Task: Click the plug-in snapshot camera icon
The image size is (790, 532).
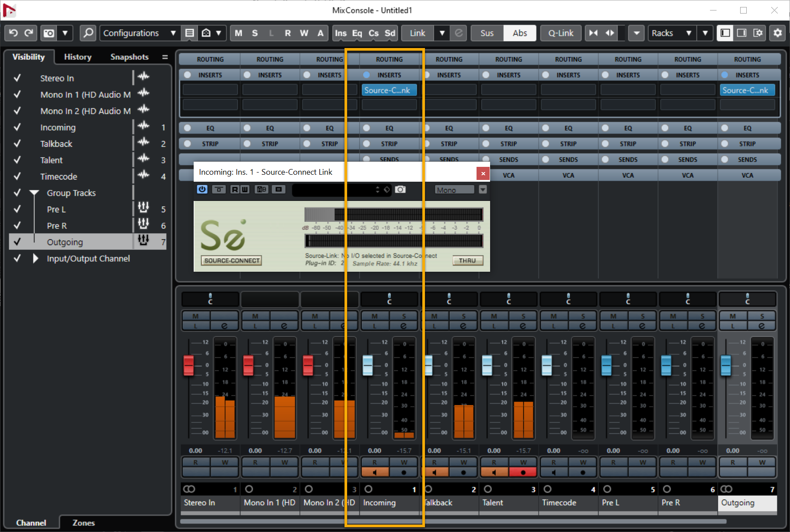Action: point(400,190)
